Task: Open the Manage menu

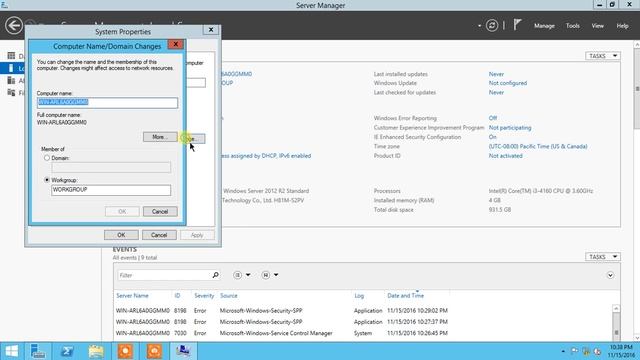Action: pyautogui.click(x=544, y=26)
